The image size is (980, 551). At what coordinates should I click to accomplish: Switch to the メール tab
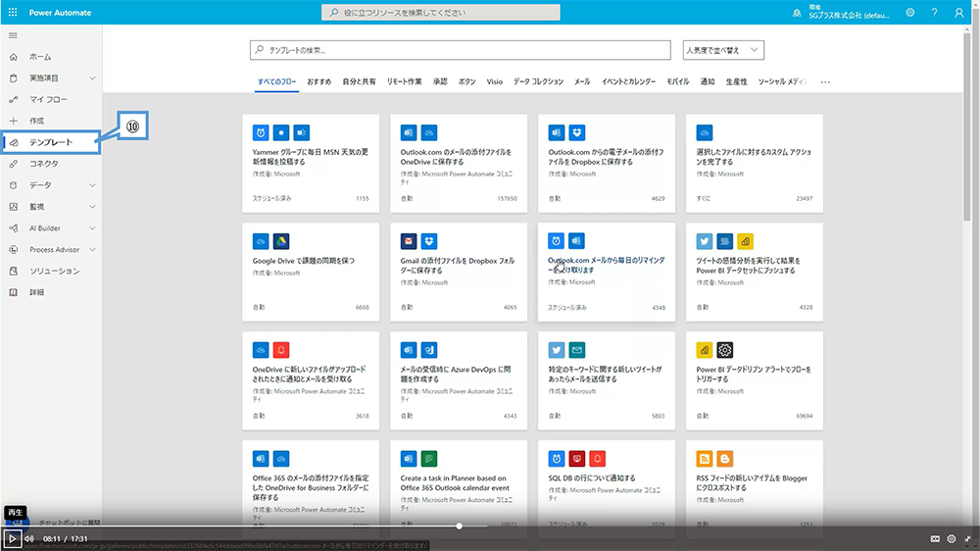pos(582,82)
